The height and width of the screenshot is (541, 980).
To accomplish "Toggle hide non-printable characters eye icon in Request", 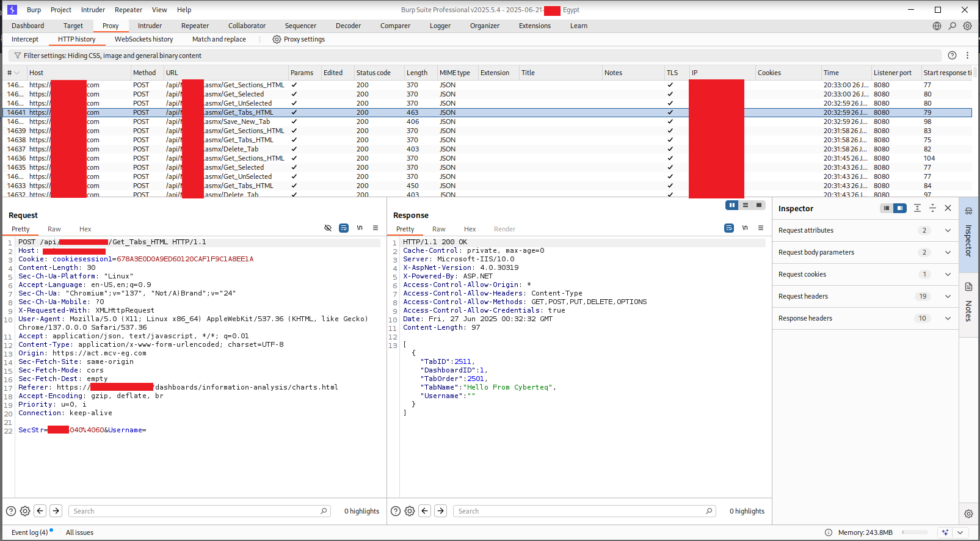I will [x=328, y=228].
